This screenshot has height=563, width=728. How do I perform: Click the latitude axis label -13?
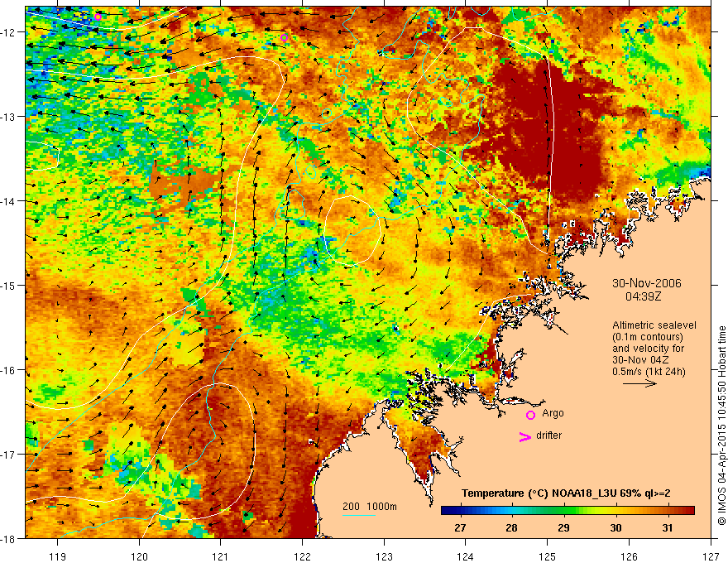(x=8, y=117)
